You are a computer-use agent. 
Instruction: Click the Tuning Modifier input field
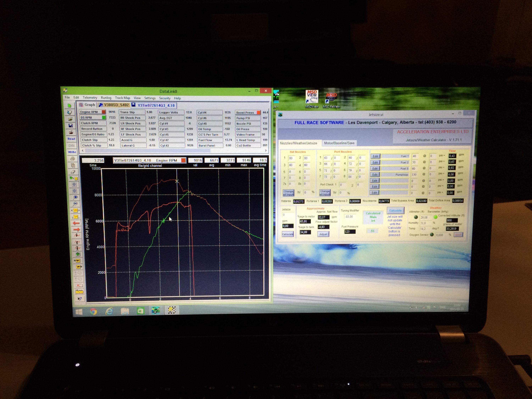351,217
